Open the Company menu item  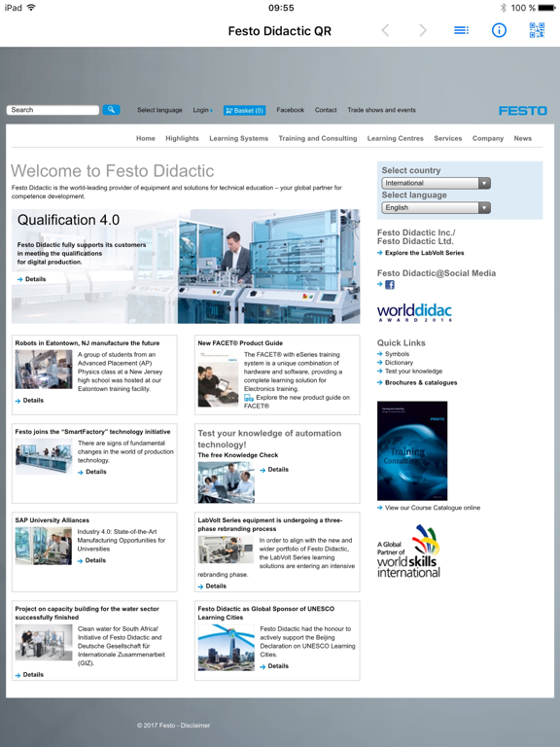click(488, 138)
